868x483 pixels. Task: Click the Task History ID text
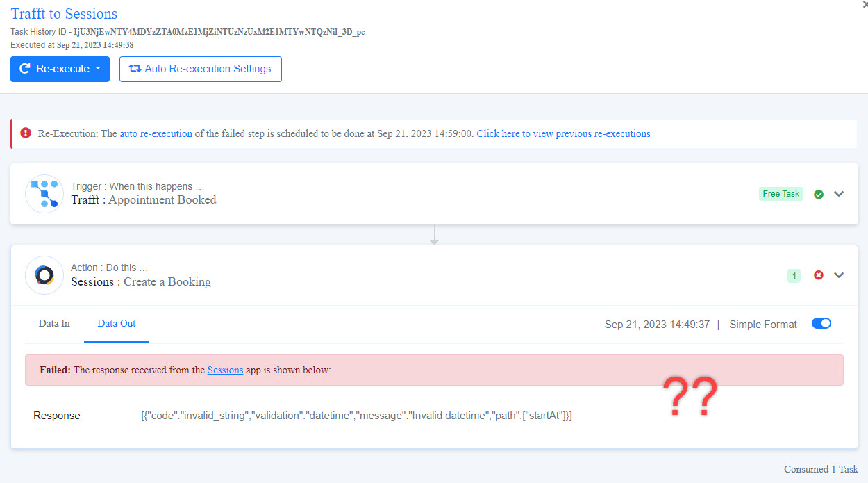(x=187, y=33)
